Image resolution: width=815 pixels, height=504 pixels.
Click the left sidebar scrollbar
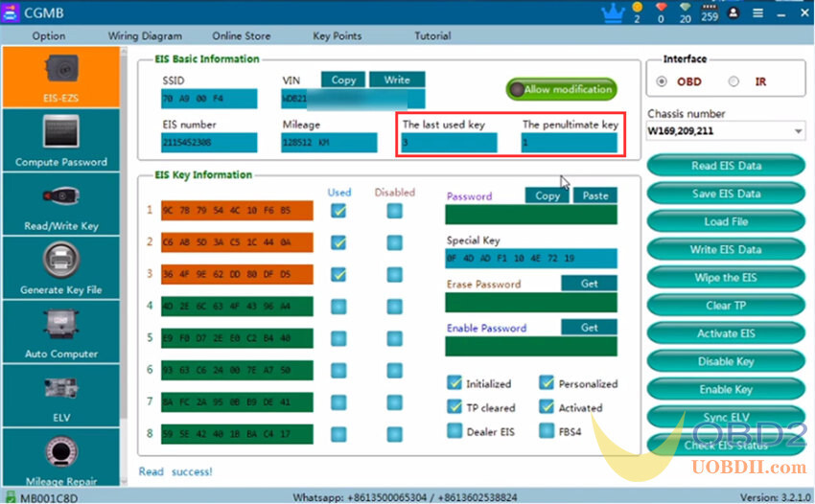[124, 265]
